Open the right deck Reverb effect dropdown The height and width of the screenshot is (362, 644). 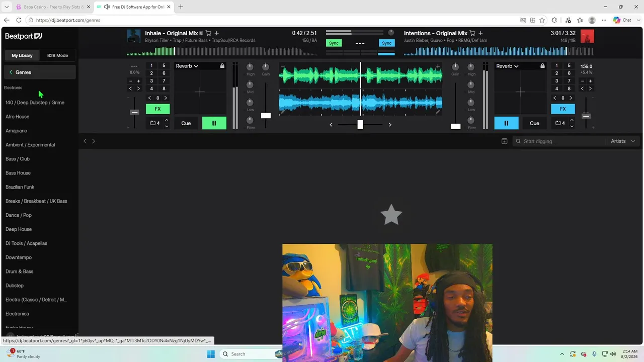coord(507,66)
